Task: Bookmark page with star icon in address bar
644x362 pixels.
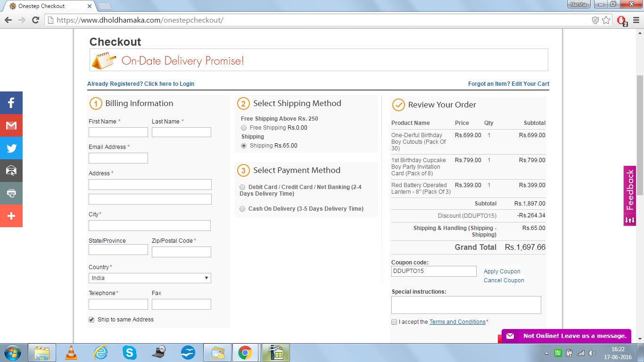Action: coord(606,20)
